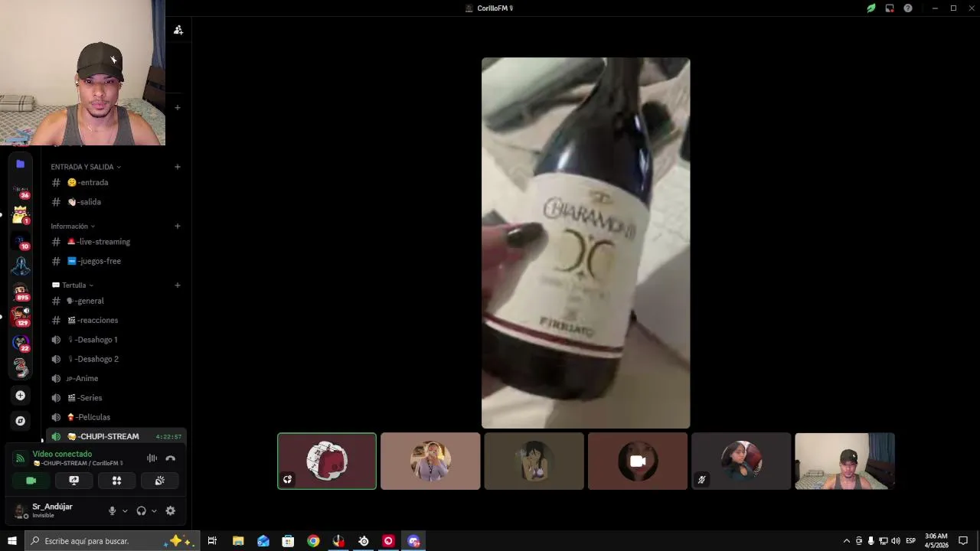Open server with 895 notifications

click(x=21, y=292)
